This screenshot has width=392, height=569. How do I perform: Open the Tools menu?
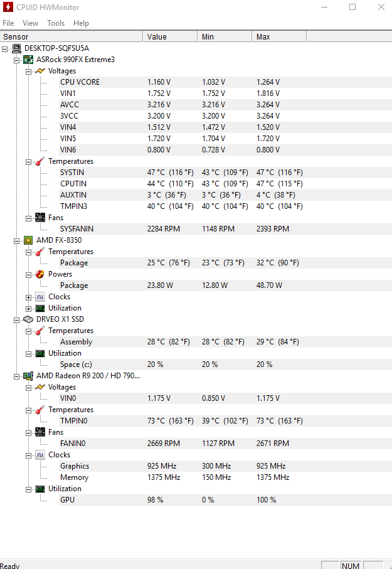(56, 23)
